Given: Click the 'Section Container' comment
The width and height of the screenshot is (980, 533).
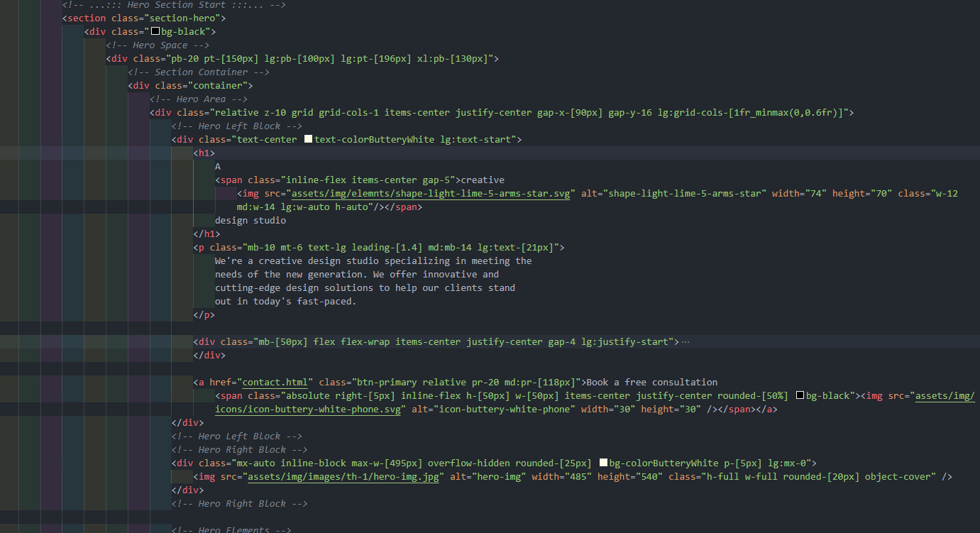Looking at the screenshot, I should point(199,72).
